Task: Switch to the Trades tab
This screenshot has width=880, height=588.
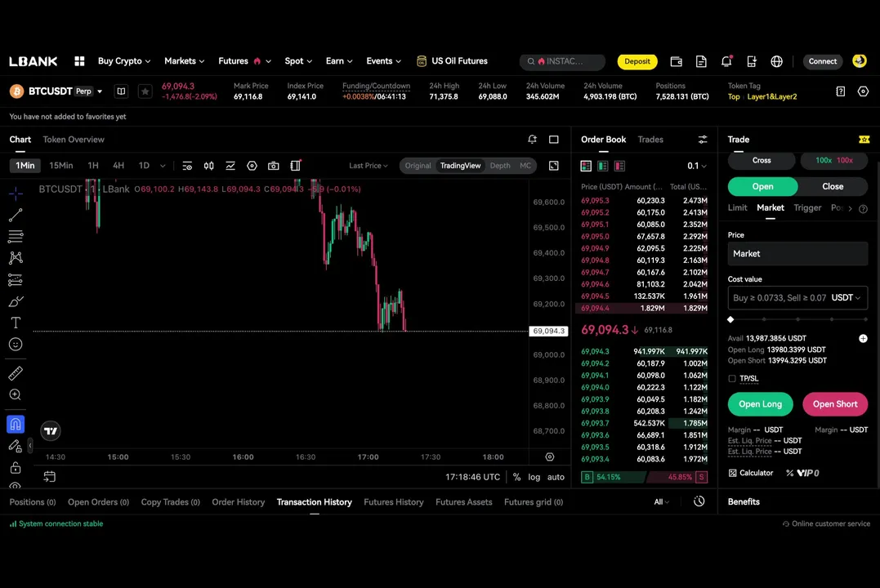Action: point(650,139)
